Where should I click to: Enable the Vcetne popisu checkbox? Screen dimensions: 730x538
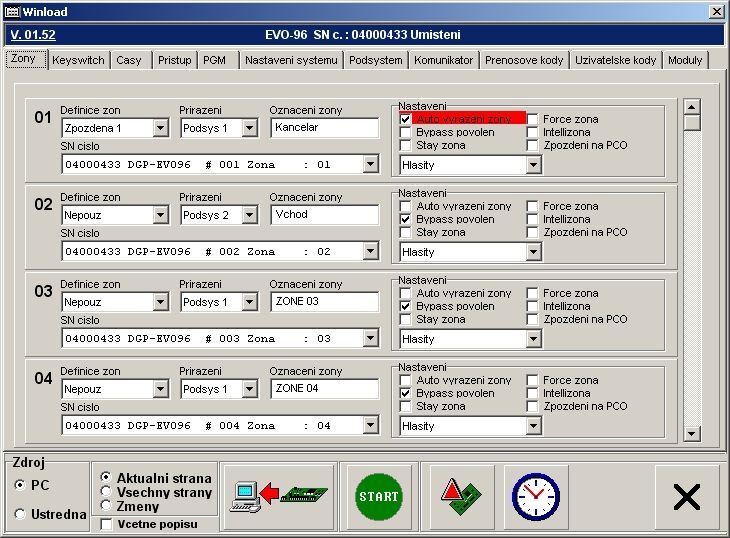tap(107, 524)
